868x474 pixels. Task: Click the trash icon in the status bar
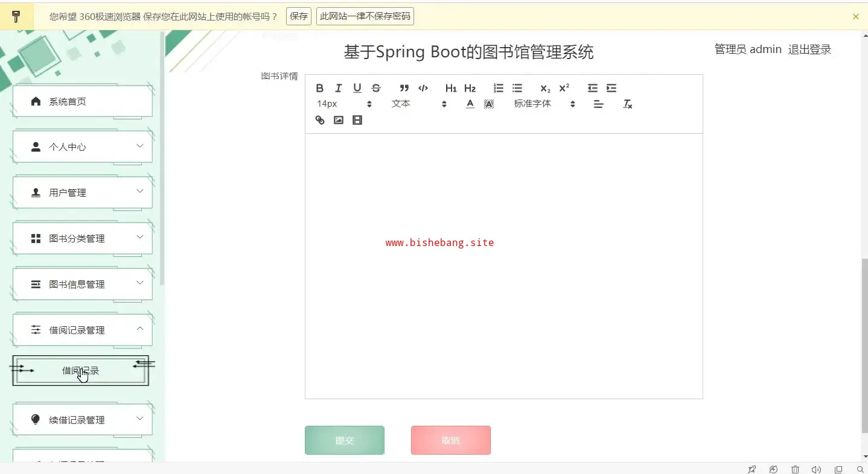795,470
